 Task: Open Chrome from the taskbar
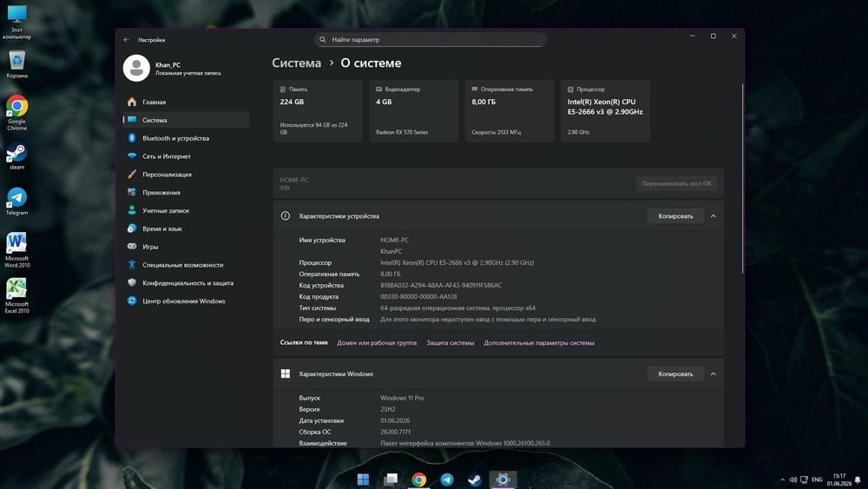click(x=419, y=479)
